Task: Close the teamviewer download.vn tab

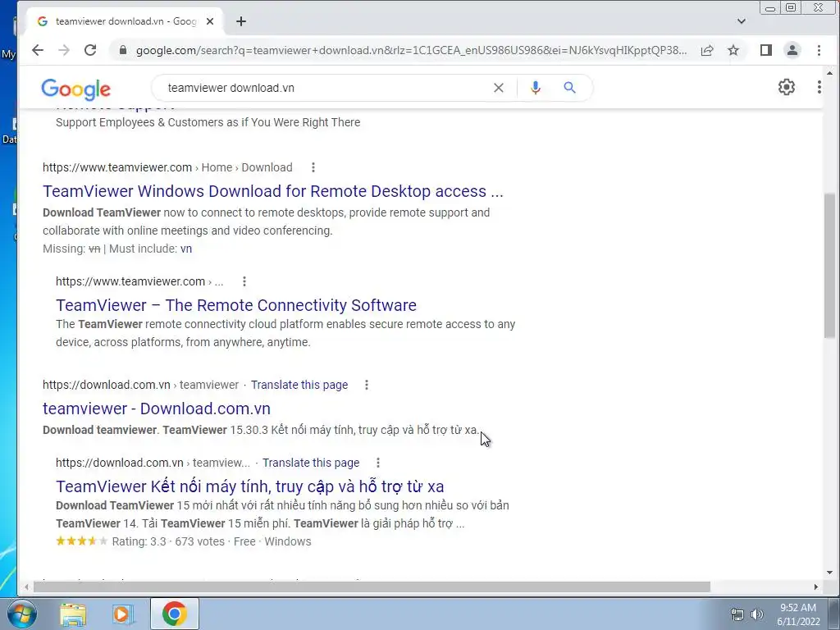Action: click(210, 21)
